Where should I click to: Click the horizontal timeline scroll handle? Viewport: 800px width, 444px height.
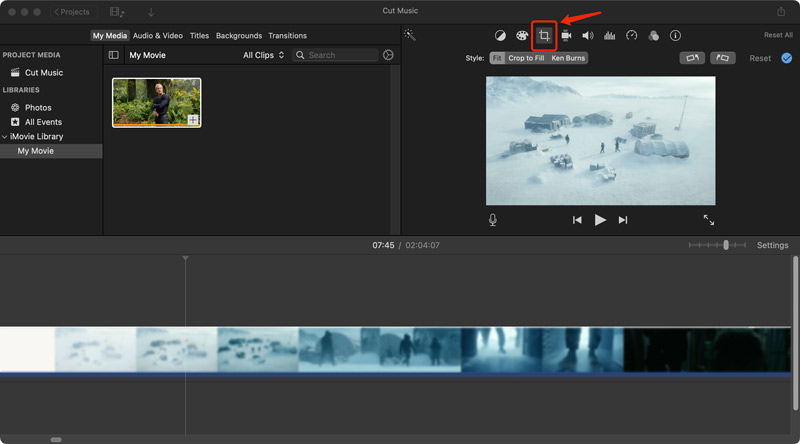[x=56, y=439]
